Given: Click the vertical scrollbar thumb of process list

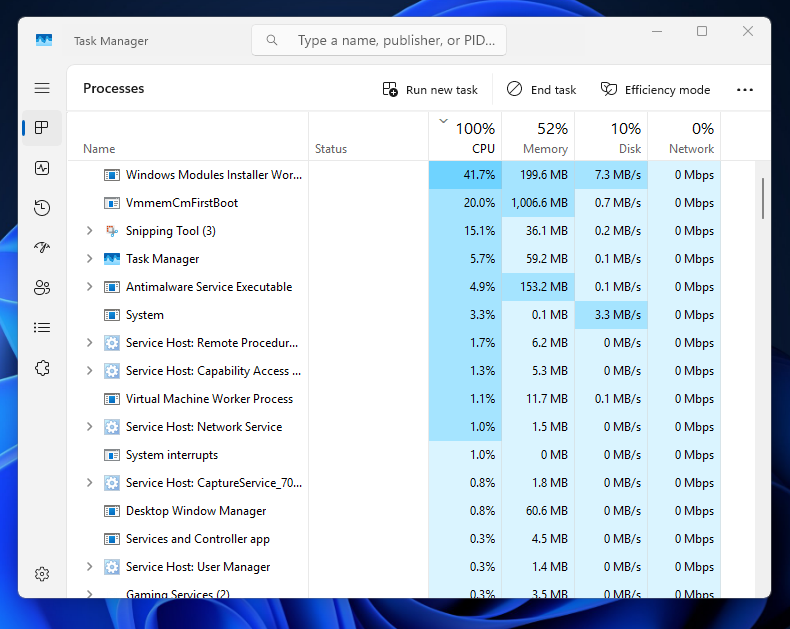Looking at the screenshot, I should click(763, 198).
